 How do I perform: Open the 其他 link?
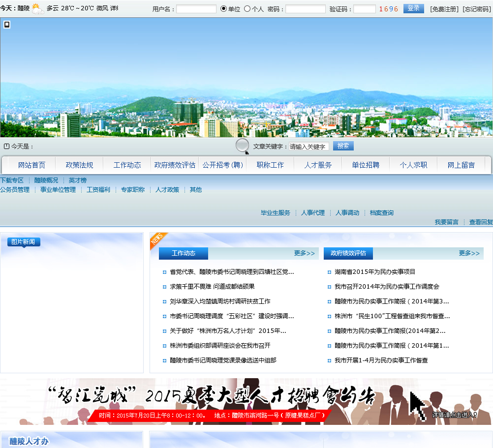point(195,190)
